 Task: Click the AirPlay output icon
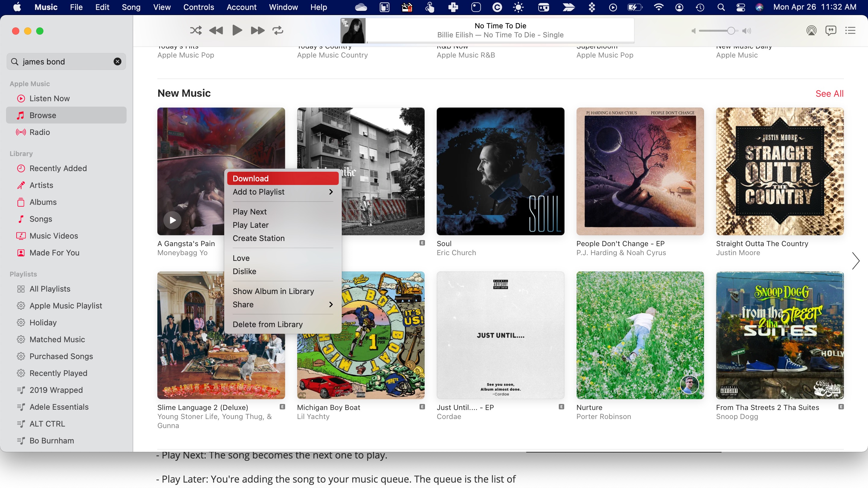[x=811, y=30]
